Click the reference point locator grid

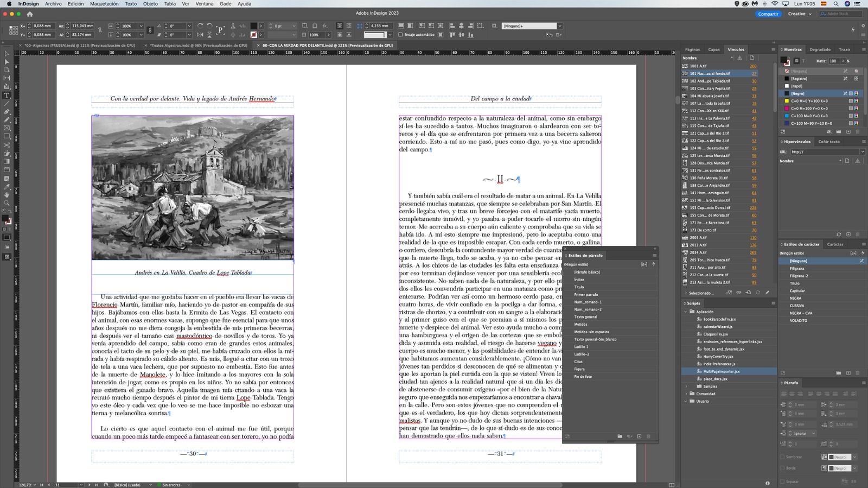[13, 30]
